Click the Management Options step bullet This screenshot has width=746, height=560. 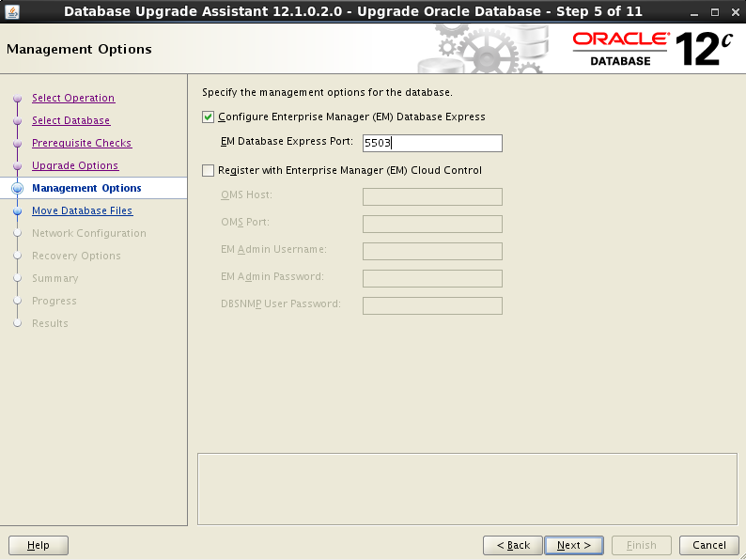tap(18, 189)
